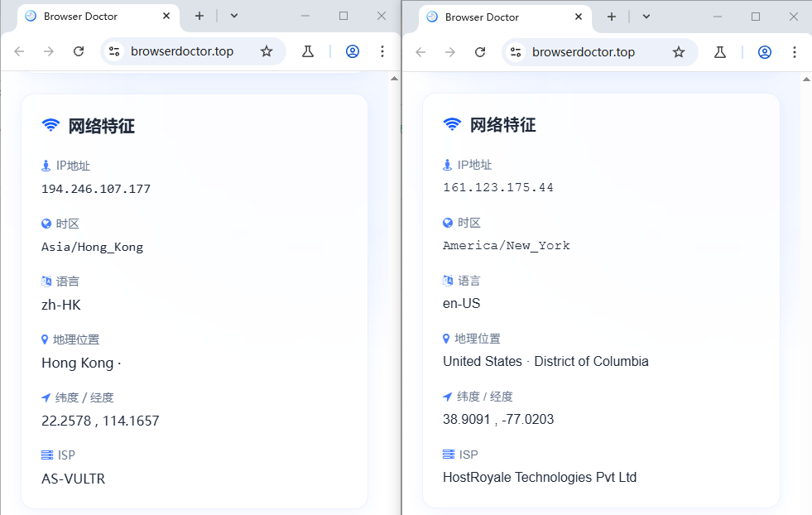This screenshot has height=515, width=812.
Task: View site information in the New York window
Action: pos(516,52)
